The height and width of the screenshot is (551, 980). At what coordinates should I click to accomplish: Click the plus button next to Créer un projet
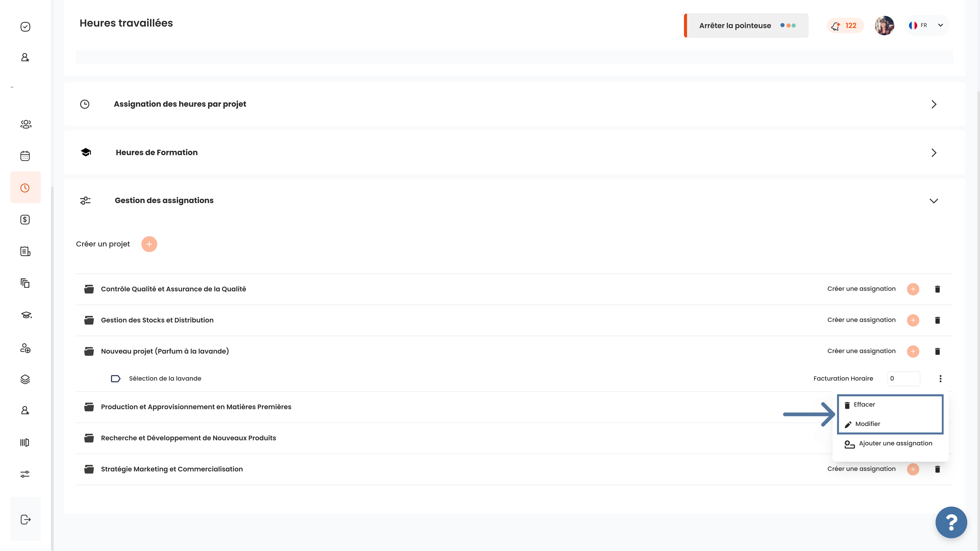[149, 244]
